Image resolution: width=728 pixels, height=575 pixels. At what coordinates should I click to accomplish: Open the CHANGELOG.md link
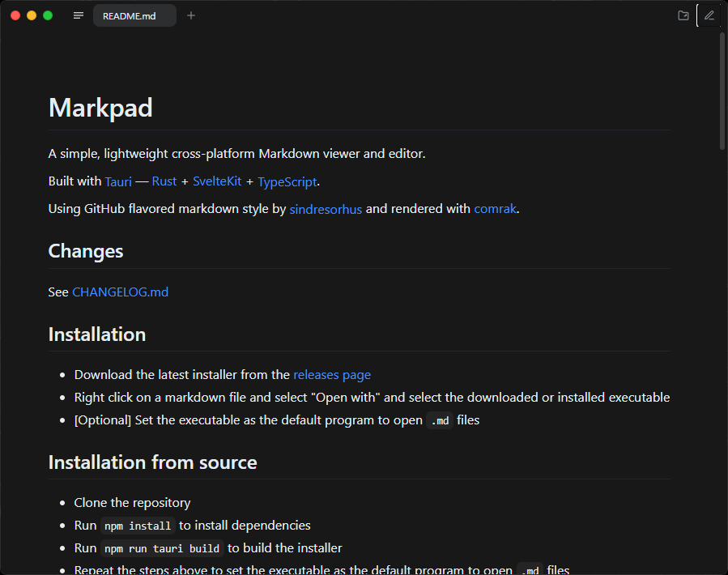pos(120,292)
